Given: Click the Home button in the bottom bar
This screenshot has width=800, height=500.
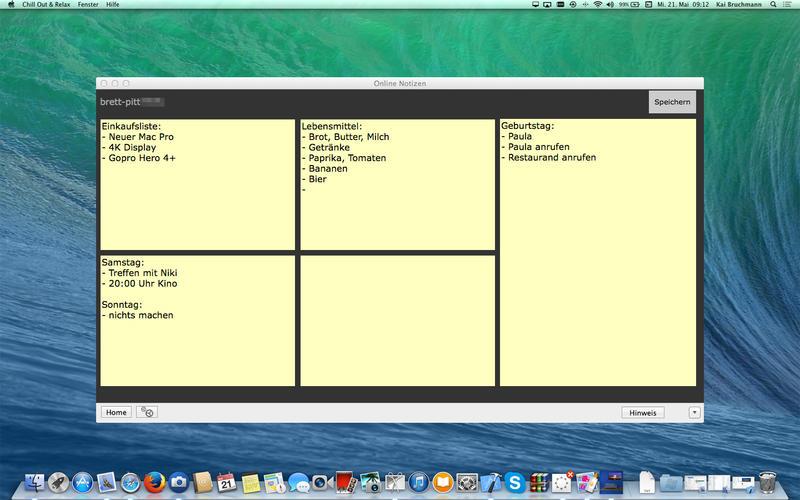Looking at the screenshot, I should [116, 412].
